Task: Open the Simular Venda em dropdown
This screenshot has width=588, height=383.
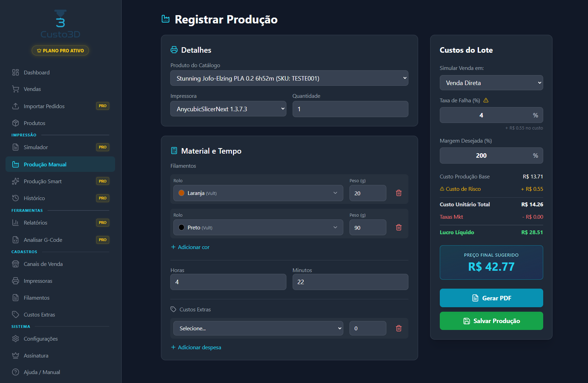Action: (x=491, y=83)
